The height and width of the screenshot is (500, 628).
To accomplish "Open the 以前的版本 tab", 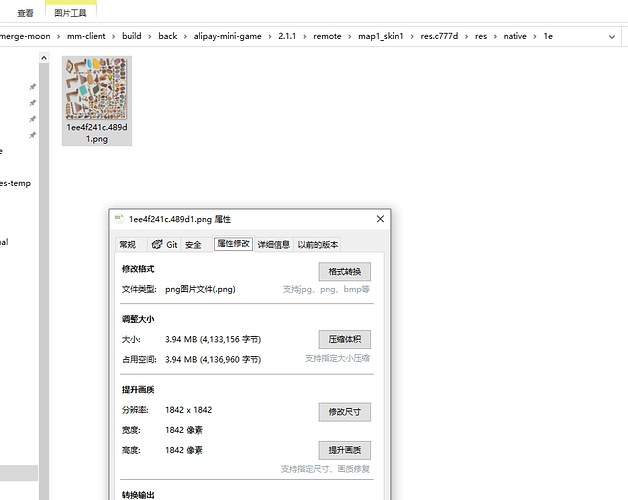I will click(x=318, y=244).
